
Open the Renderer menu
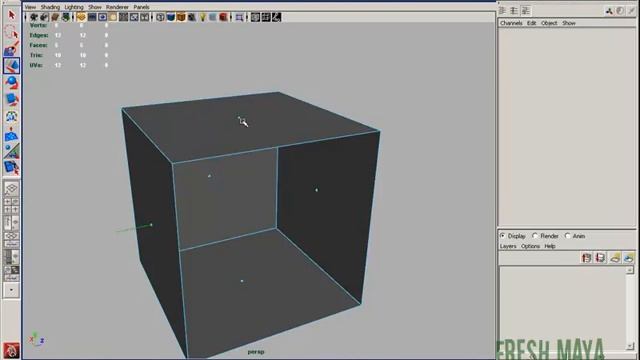117,7
